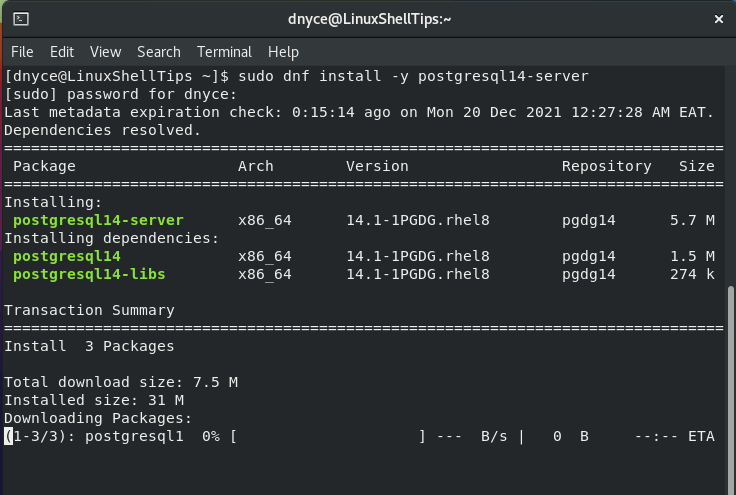Click the 'Size' column header
Screen dimensions: 736x495
[x=697, y=166]
